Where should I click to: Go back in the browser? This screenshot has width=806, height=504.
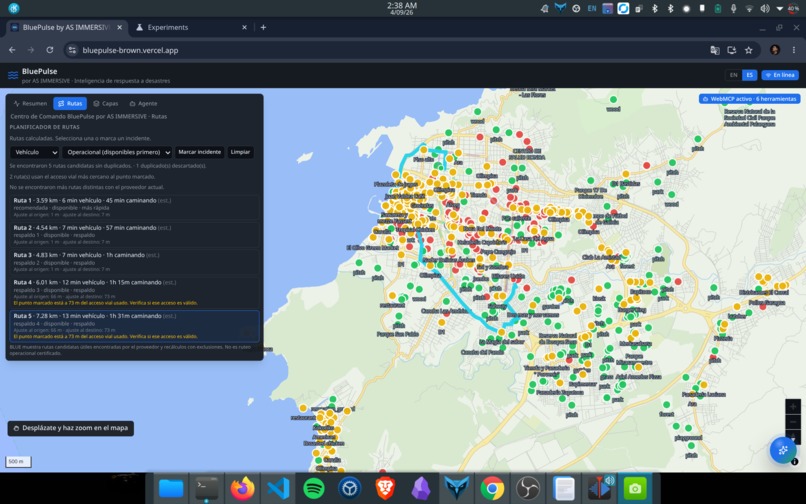(12, 50)
